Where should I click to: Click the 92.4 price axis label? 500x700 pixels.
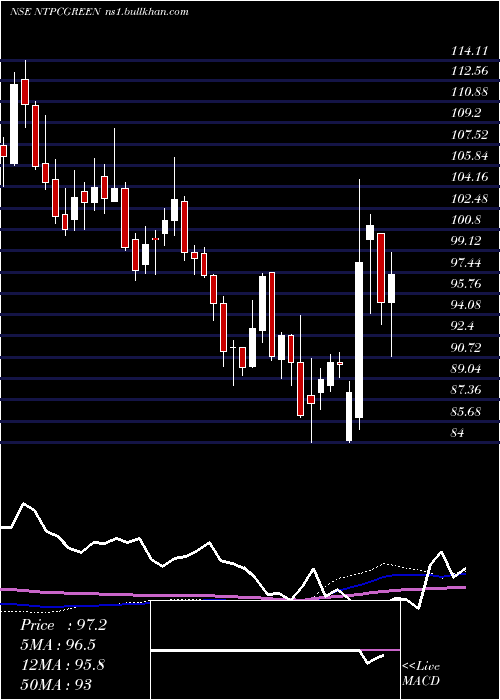462,326
